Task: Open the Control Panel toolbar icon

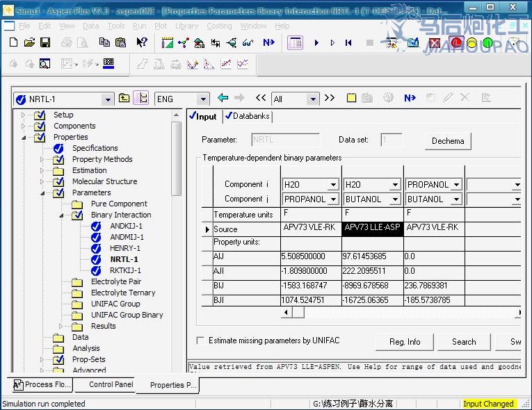Action: (x=295, y=42)
